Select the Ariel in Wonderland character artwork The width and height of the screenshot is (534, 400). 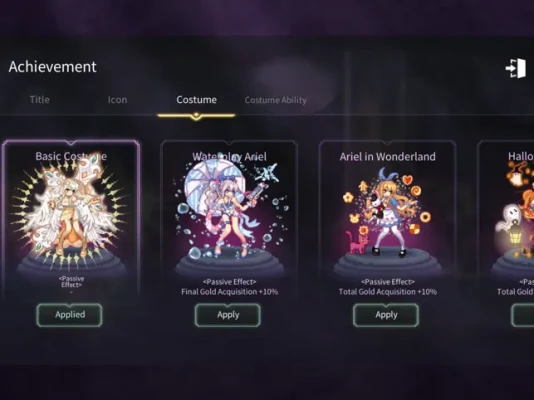[x=388, y=211]
